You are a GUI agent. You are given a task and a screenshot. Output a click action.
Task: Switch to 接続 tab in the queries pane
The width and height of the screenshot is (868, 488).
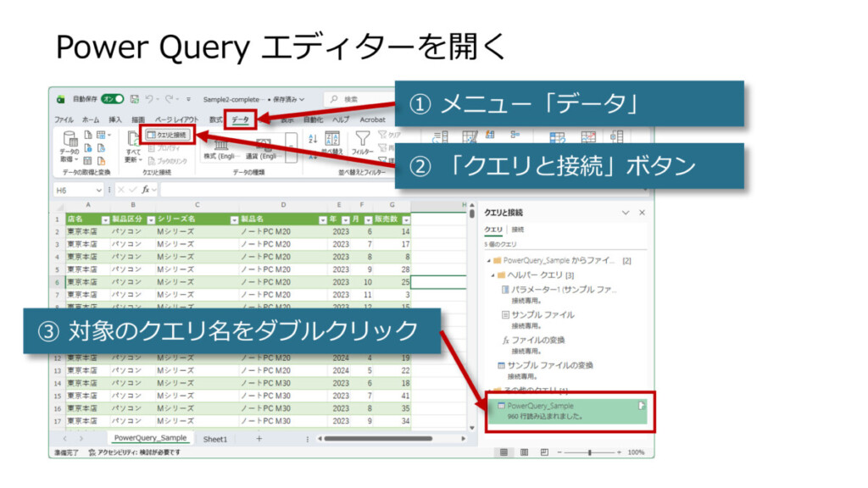[517, 230]
